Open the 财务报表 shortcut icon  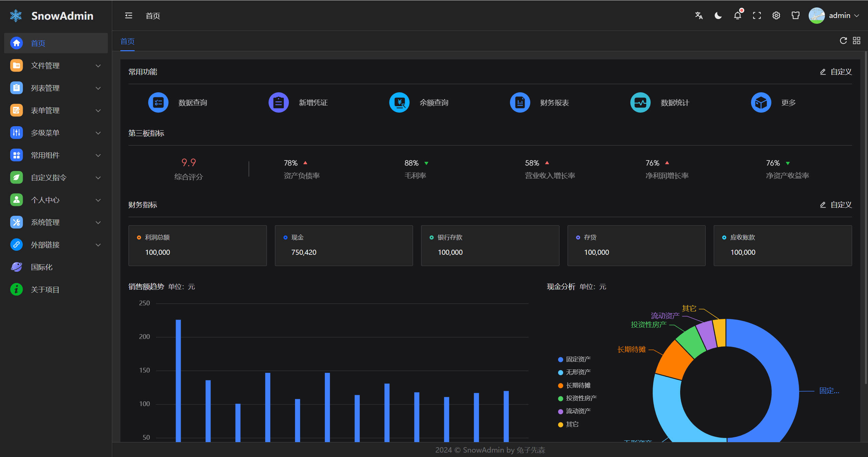coord(520,102)
